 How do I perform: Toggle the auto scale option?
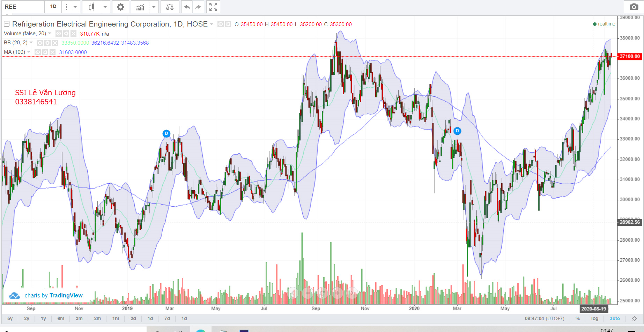[x=615, y=318]
